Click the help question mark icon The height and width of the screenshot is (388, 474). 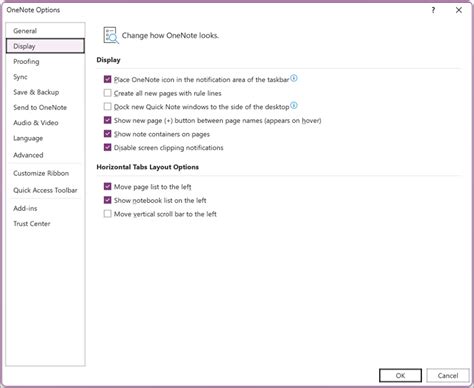tap(433, 10)
